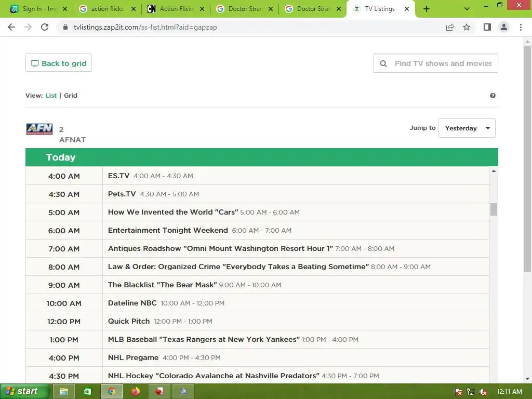Click the listings scrollbar thumb

(494, 209)
